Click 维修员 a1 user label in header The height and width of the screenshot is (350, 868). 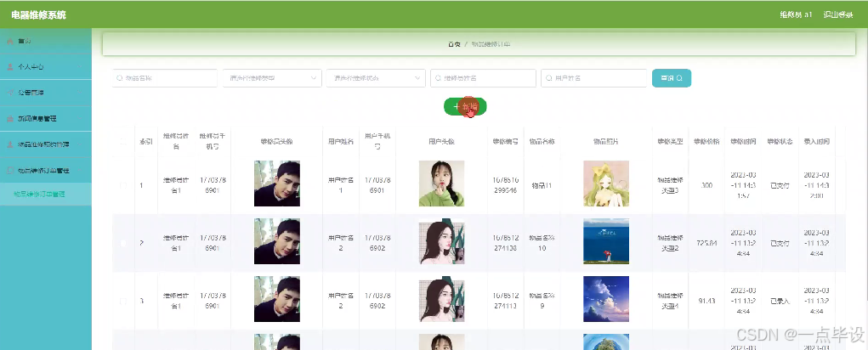click(796, 15)
